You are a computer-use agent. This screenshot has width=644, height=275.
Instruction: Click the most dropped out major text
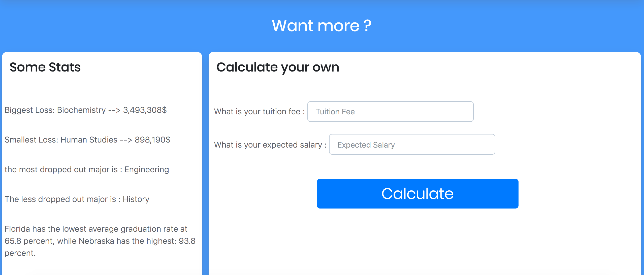87,169
